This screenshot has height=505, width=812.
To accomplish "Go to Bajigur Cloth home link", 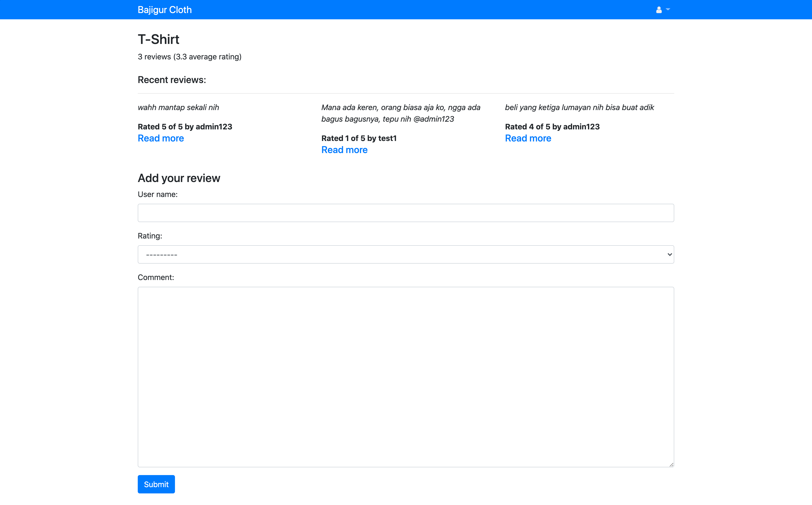I will point(165,10).
